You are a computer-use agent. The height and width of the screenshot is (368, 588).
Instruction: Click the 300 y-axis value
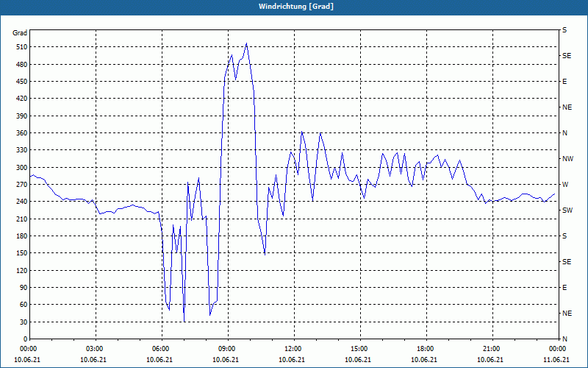tap(21, 168)
